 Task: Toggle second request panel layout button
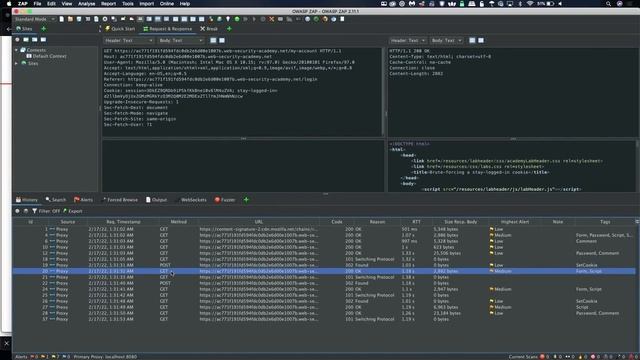(222, 40)
